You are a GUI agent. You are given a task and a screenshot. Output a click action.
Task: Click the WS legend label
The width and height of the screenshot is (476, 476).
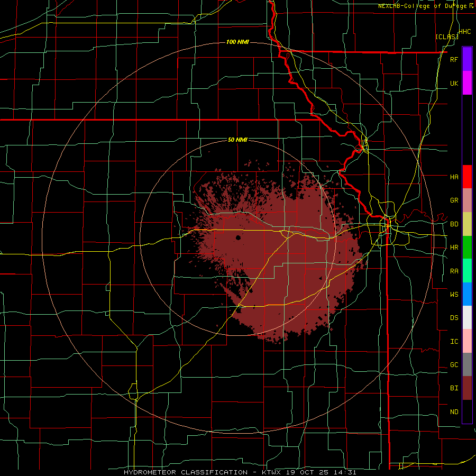[x=454, y=295]
